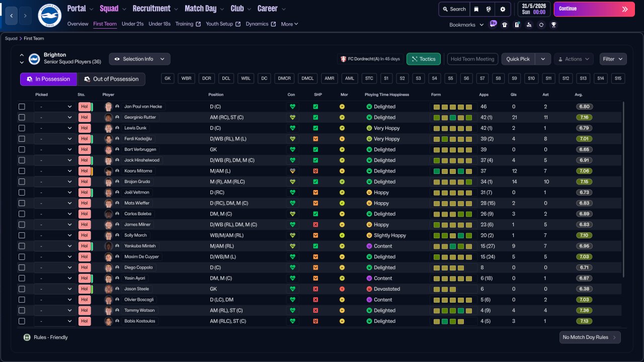Tick the checkbox for Jan Paul van Hecke
644x362 pixels.
point(22,107)
